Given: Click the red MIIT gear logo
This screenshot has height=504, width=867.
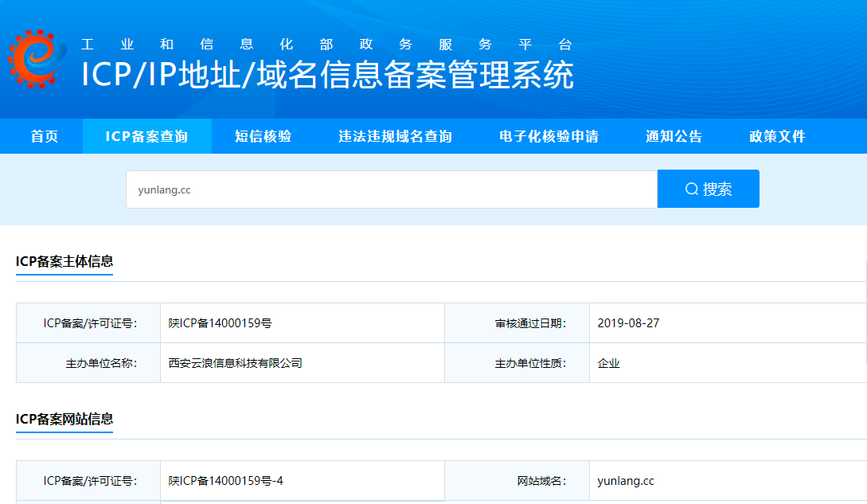Looking at the screenshot, I should point(35,57).
